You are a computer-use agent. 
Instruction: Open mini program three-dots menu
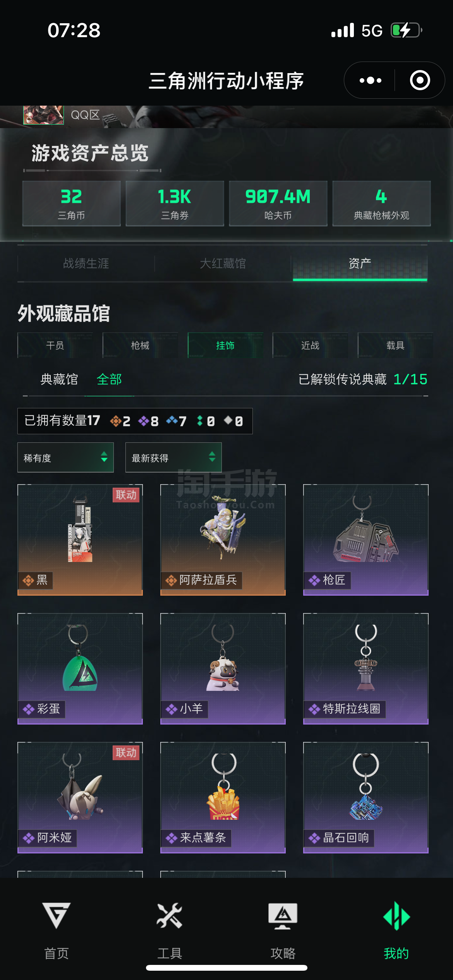(x=370, y=80)
